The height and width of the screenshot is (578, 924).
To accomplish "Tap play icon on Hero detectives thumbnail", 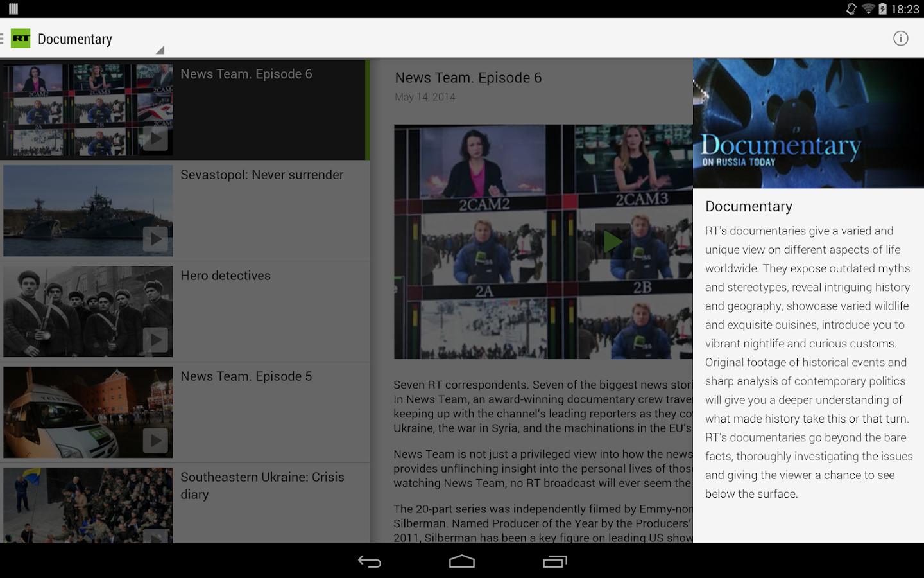I will tap(155, 340).
